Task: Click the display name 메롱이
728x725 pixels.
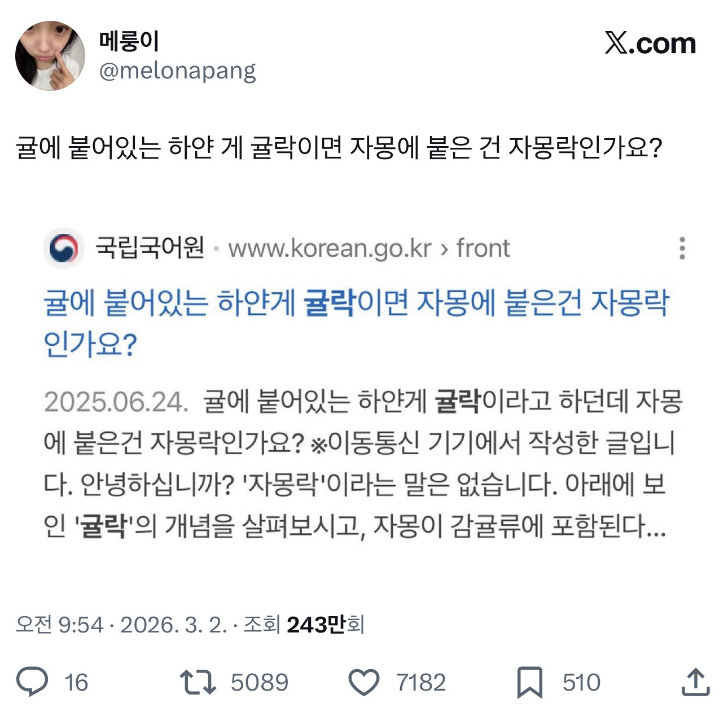Action: (x=129, y=41)
